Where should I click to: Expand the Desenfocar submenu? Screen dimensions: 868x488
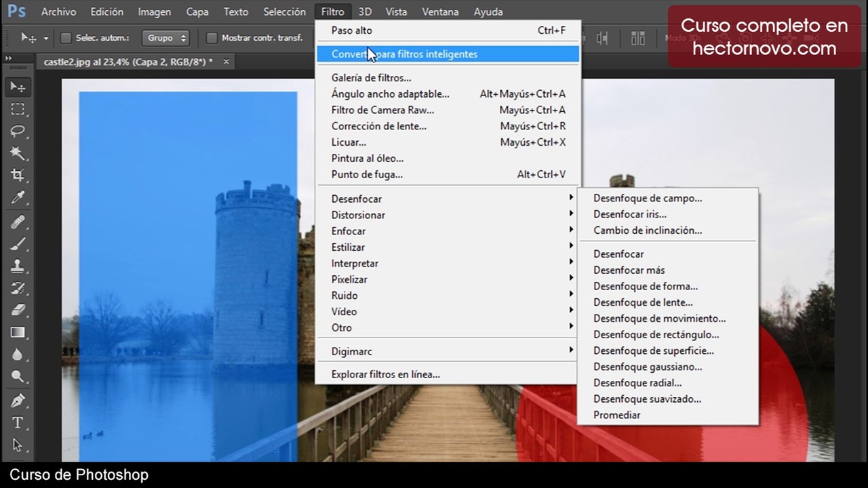[x=448, y=199]
